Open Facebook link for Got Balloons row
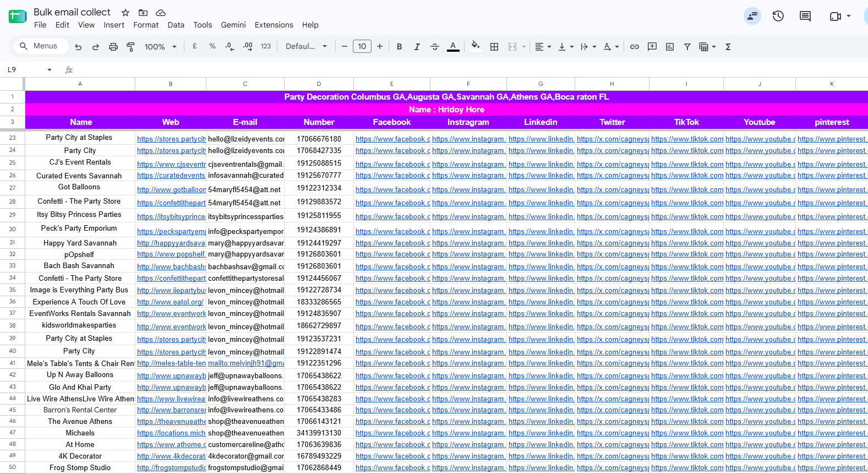The width and height of the screenshot is (868, 474). click(392, 189)
